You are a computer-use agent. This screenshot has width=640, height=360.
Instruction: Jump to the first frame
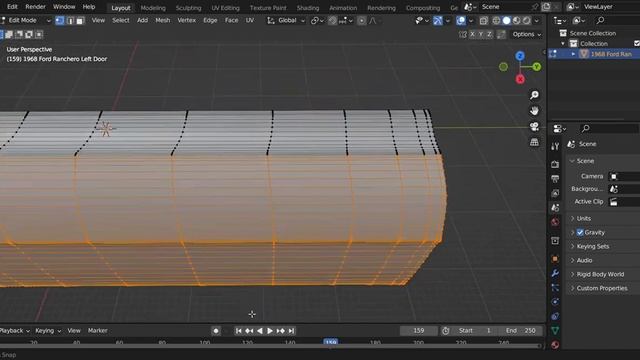pos(238,331)
